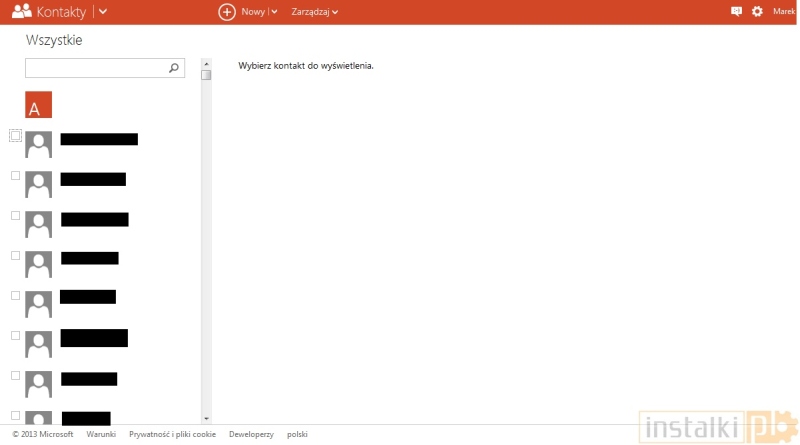This screenshot has height=445, width=800.
Task: Open Prywatność i pliki cookie link
Action: (172, 434)
